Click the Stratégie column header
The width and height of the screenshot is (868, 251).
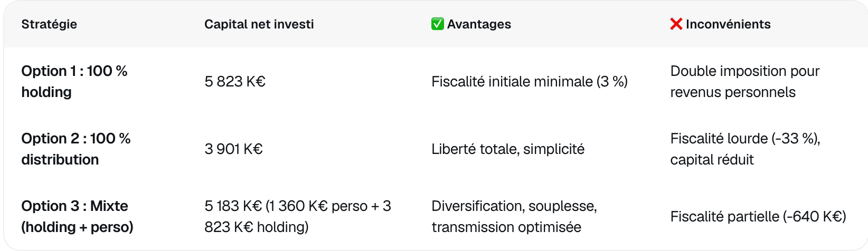pos(49,24)
